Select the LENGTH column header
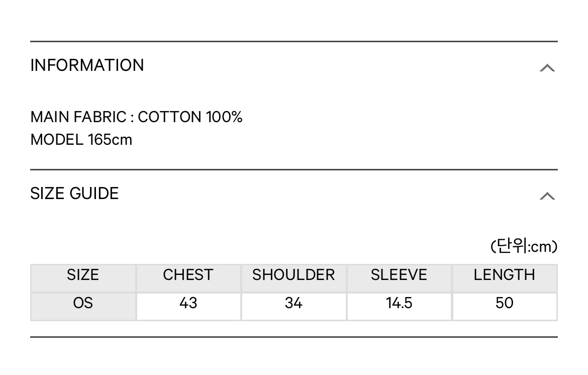This screenshot has height=375, width=588. point(504,275)
